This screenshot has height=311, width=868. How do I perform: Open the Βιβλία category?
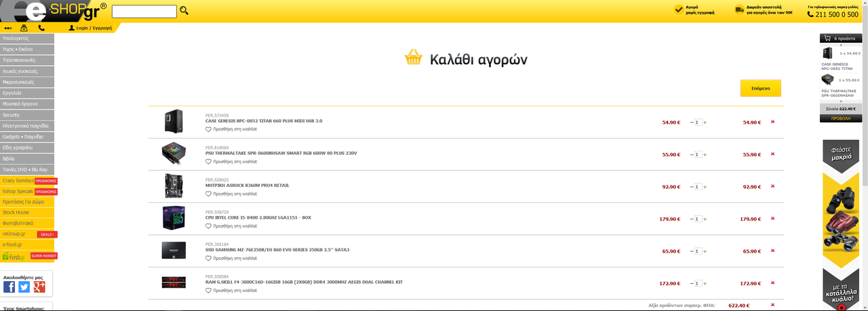27,158
